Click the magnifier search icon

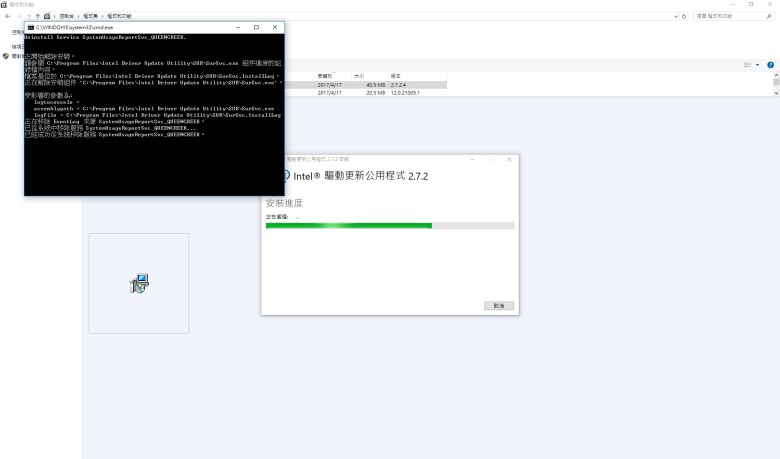click(x=769, y=16)
